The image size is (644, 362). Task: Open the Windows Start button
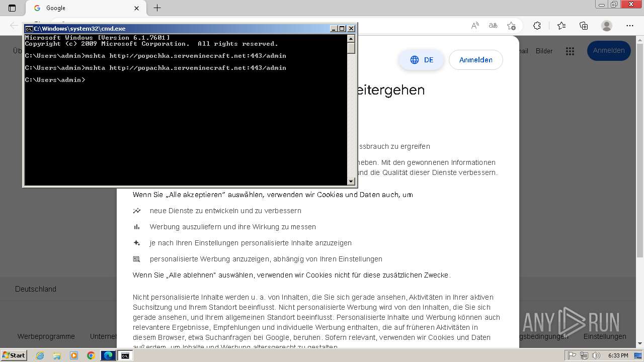(x=14, y=355)
